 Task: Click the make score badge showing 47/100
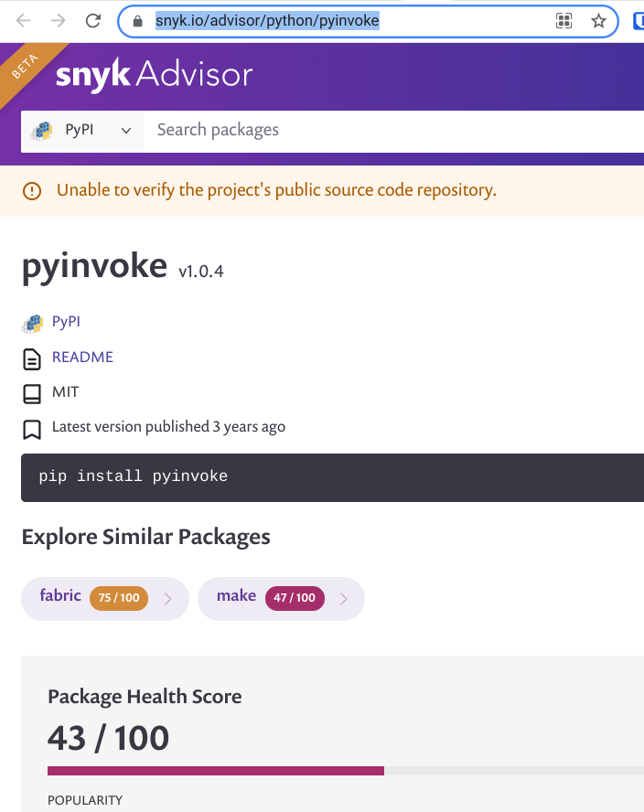pyautogui.click(x=295, y=598)
